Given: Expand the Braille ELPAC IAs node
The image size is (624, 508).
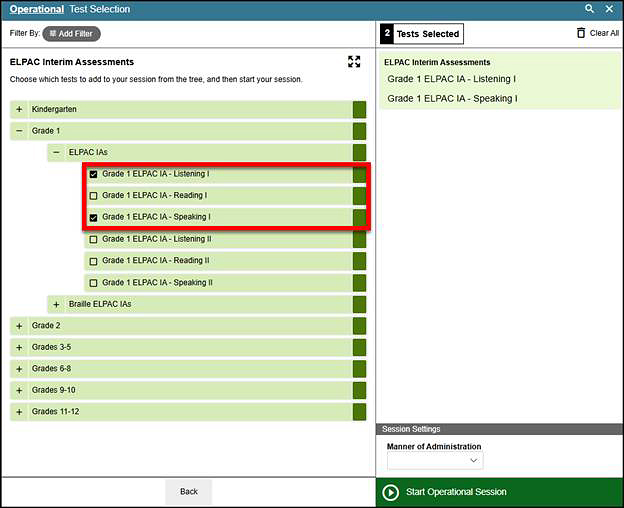Looking at the screenshot, I should pos(57,304).
